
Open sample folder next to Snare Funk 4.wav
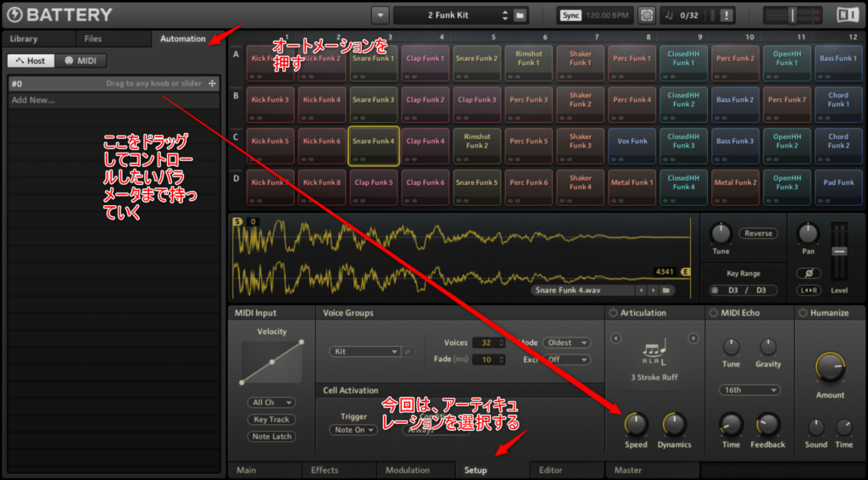pos(667,290)
